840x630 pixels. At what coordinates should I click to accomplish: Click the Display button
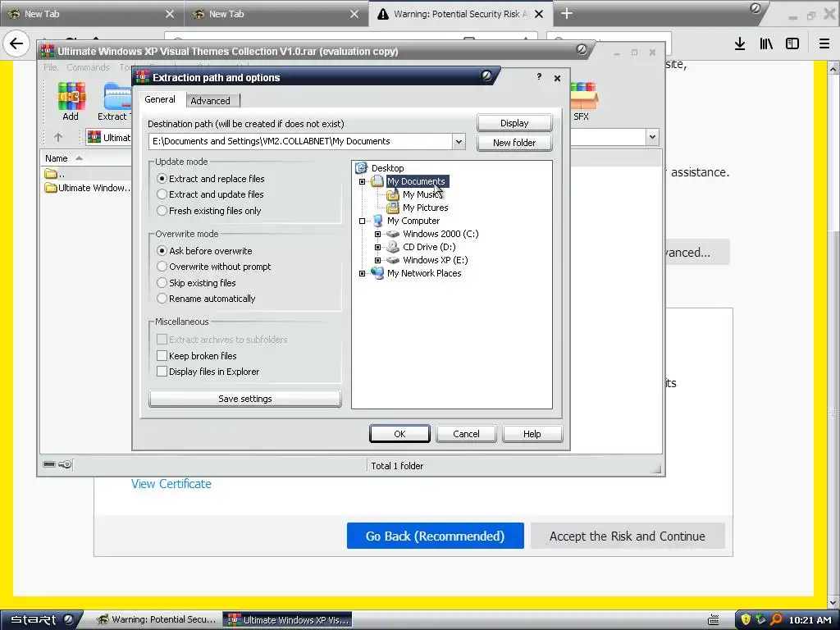pyautogui.click(x=514, y=123)
